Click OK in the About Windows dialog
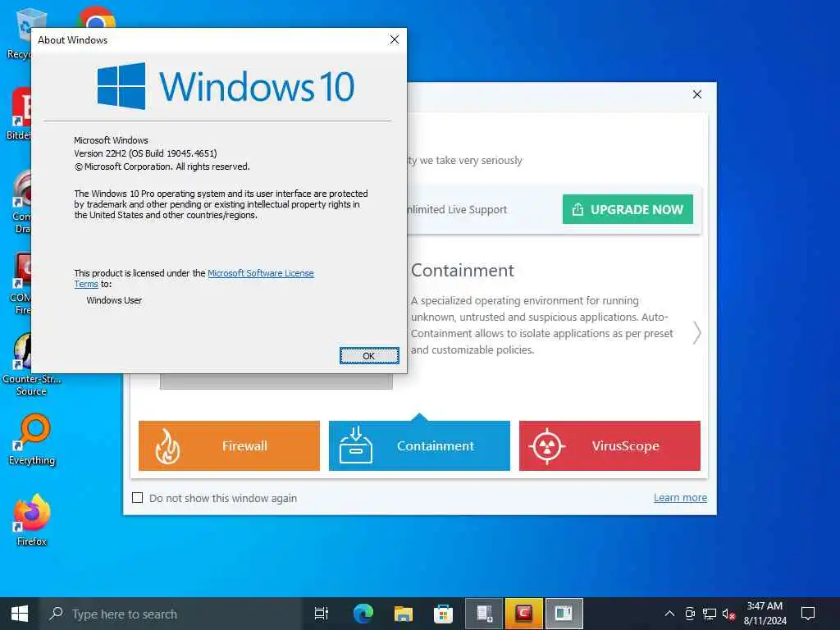 (369, 356)
